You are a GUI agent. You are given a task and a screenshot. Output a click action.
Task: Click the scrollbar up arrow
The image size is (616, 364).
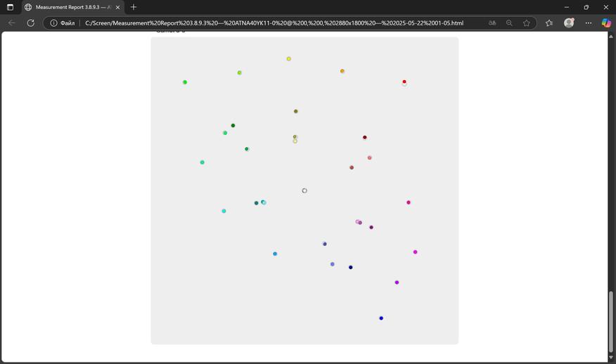611,36
